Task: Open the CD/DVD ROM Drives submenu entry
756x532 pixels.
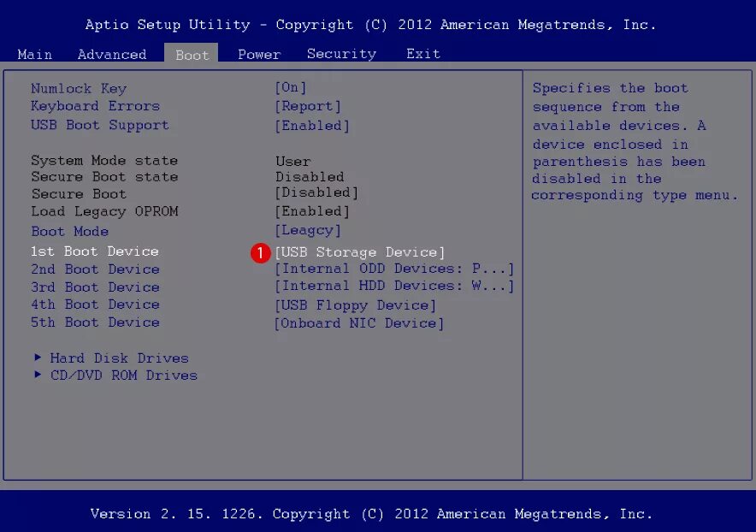Action: (124, 375)
